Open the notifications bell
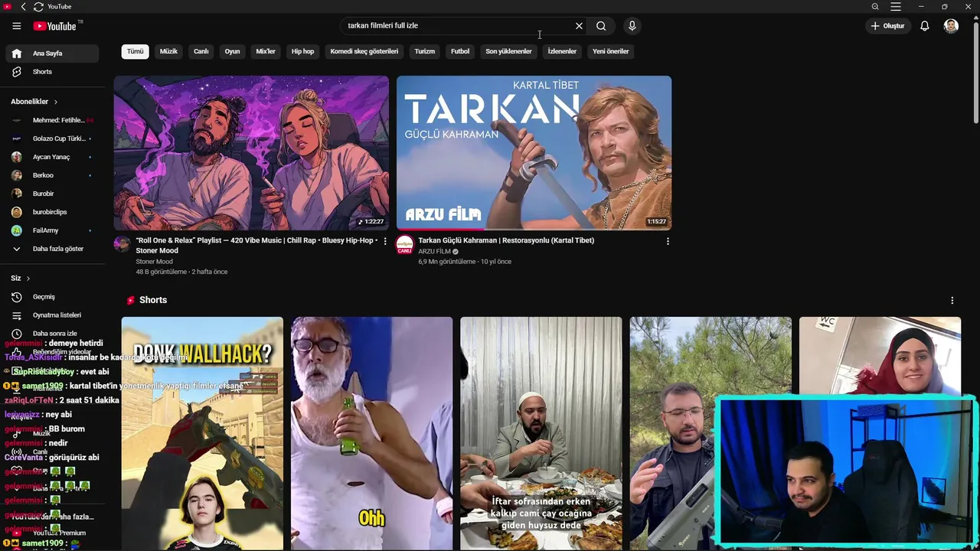980x551 pixels. click(x=924, y=26)
